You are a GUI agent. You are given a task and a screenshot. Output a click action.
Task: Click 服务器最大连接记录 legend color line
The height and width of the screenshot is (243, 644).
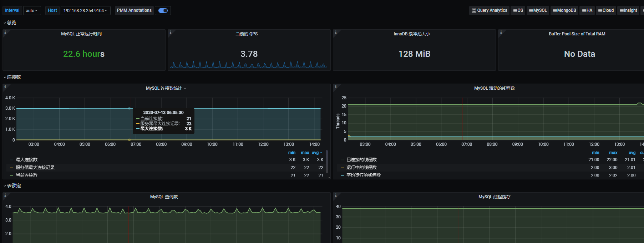pos(12,168)
